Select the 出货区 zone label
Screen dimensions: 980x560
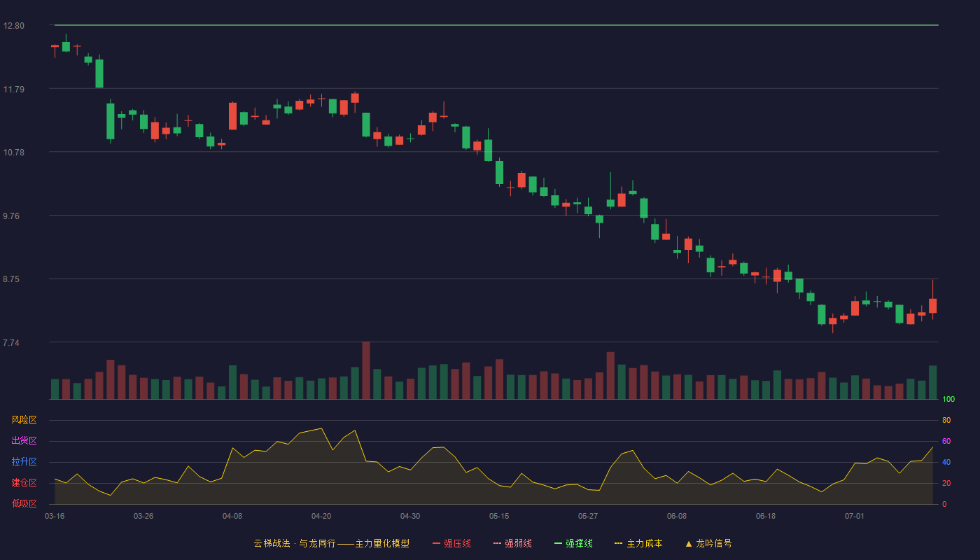click(x=24, y=441)
